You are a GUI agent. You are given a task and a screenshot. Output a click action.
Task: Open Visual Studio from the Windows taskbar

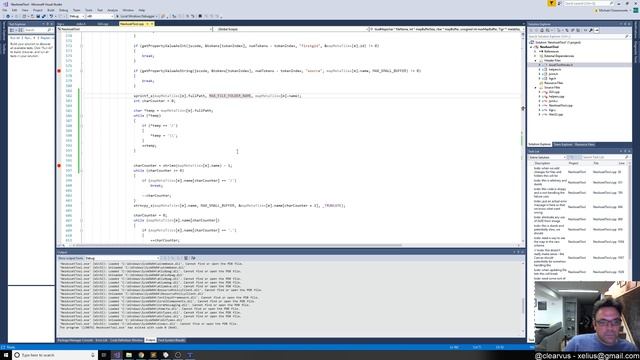point(117,355)
